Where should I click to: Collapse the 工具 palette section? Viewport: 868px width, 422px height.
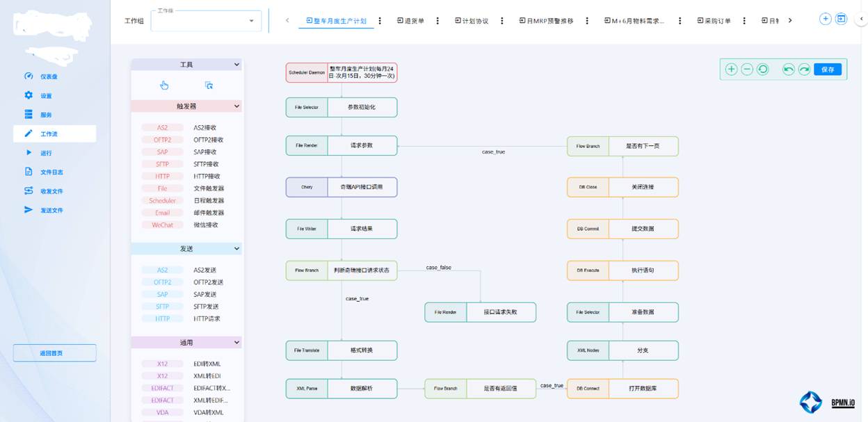236,65
